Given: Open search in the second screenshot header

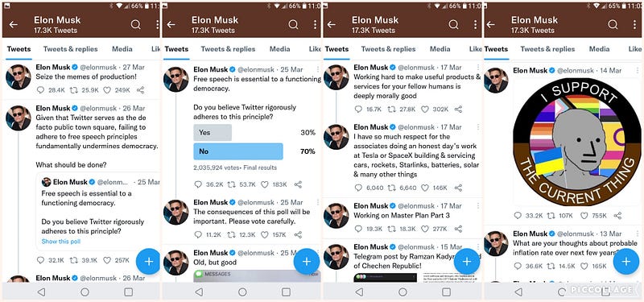Looking at the screenshot, I should (x=293, y=25).
